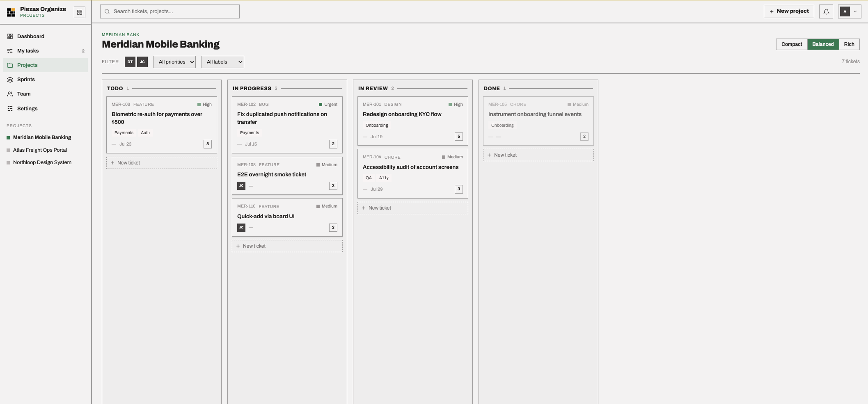This screenshot has height=404, width=868.
Task: Click the plus icon in DONE New ticket
Action: (489, 155)
